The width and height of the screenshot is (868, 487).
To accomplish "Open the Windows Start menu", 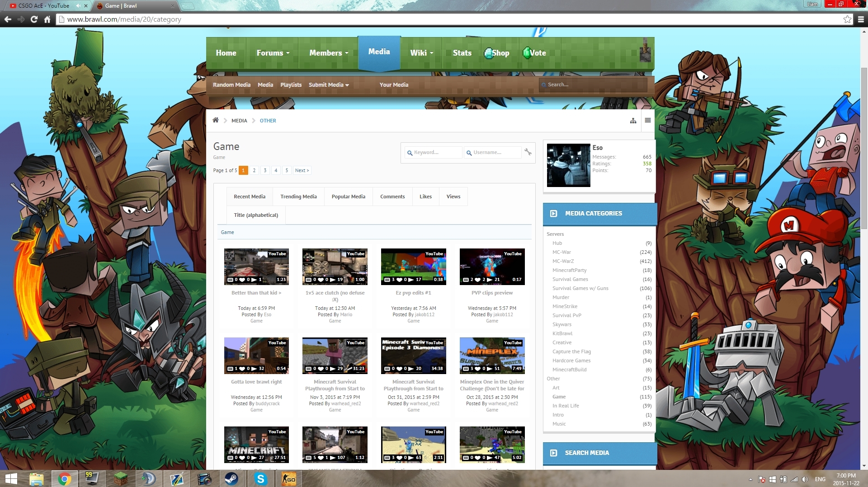I will click(x=11, y=479).
